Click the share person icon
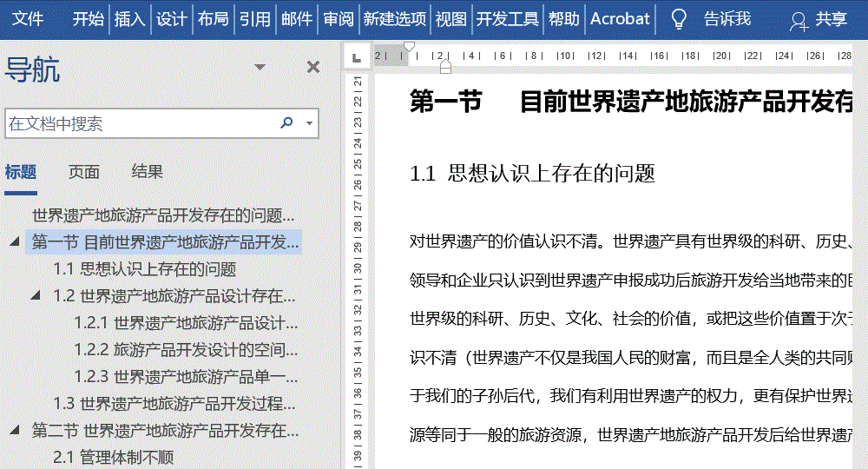 [799, 21]
